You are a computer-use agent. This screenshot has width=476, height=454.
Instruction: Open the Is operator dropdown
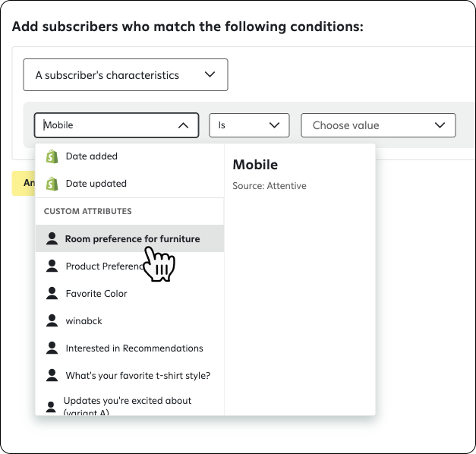click(249, 125)
